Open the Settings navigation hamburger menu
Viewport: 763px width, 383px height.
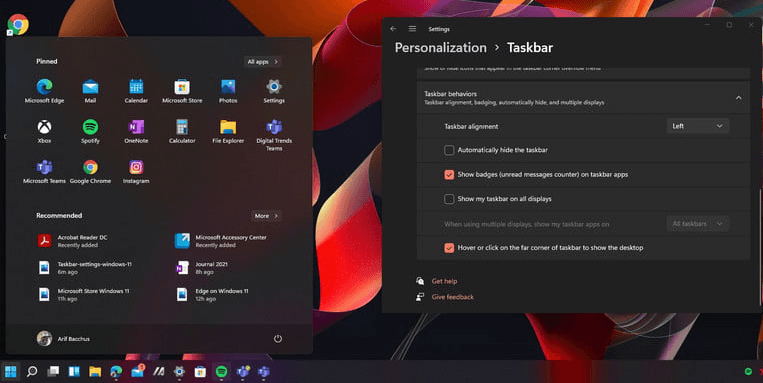click(x=412, y=29)
